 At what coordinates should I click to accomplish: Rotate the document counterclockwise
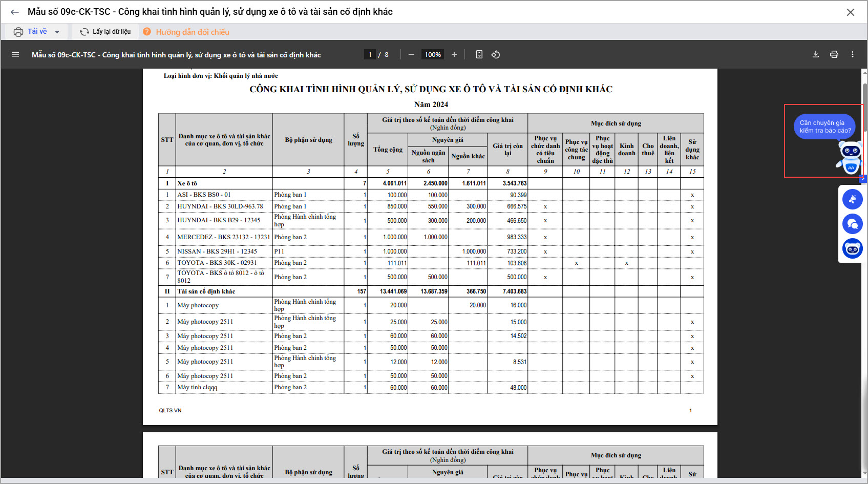coord(496,54)
